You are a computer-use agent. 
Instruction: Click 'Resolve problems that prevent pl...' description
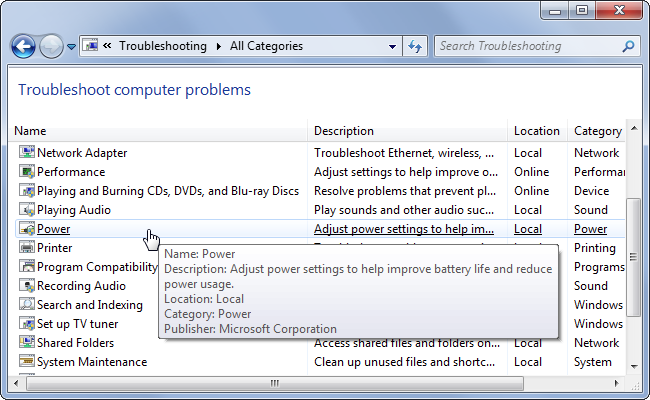pyautogui.click(x=405, y=191)
